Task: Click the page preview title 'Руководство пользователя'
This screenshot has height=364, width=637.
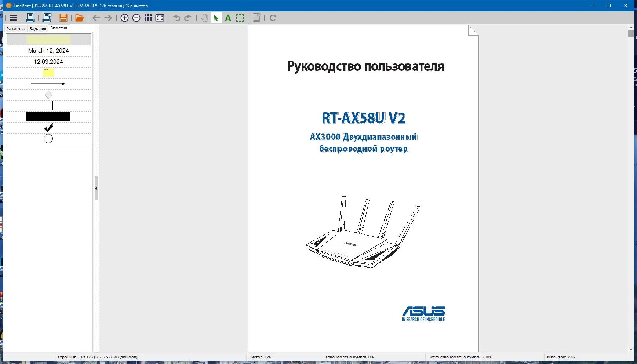Action: pyautogui.click(x=366, y=66)
